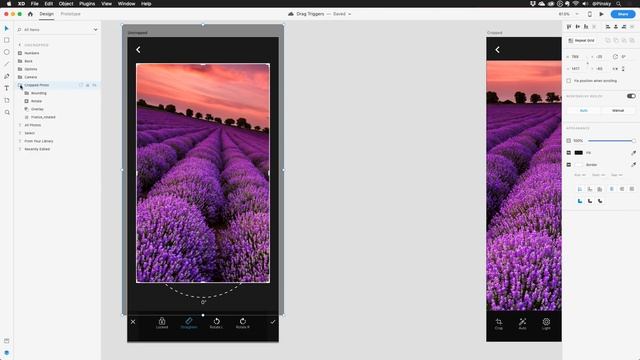Screen dimensions: 640x360
Task: Click the Share button
Action: 623,14
